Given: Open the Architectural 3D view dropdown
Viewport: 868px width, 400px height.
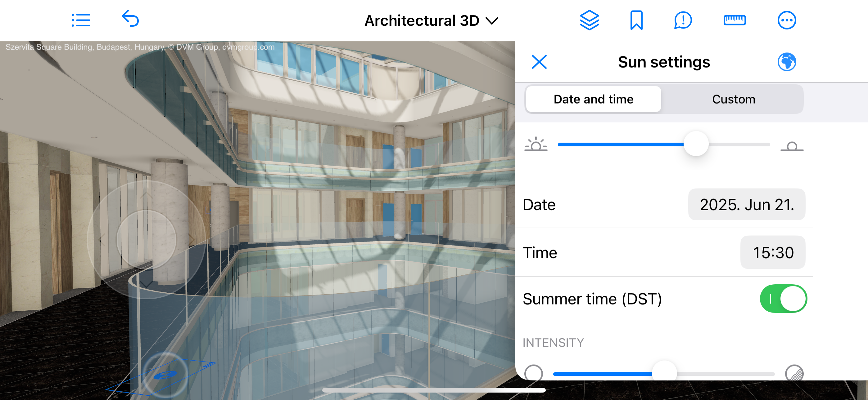Looking at the screenshot, I should point(431,21).
